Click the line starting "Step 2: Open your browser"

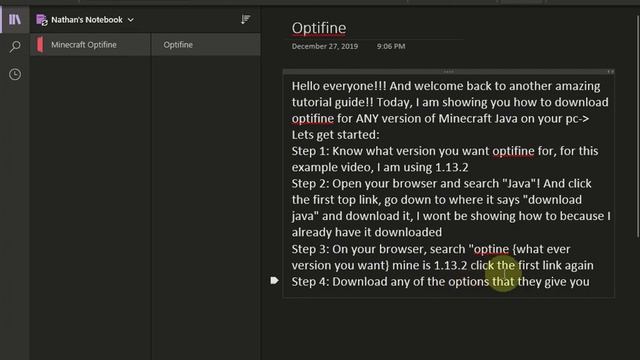(x=442, y=184)
